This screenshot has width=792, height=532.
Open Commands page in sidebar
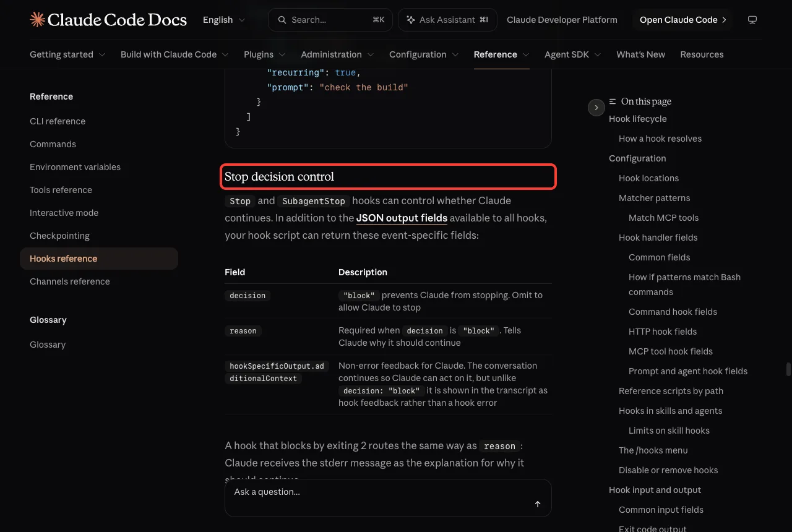(53, 144)
